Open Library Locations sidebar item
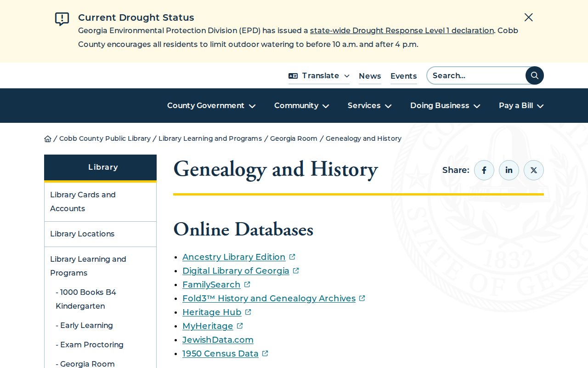Image resolution: width=588 pixels, height=368 pixels. click(x=100, y=234)
